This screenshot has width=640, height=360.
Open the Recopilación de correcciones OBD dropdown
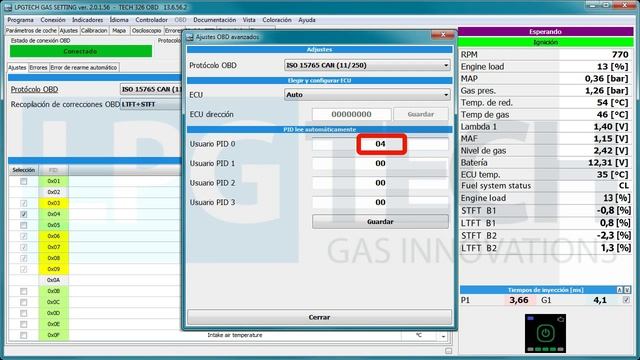151,104
